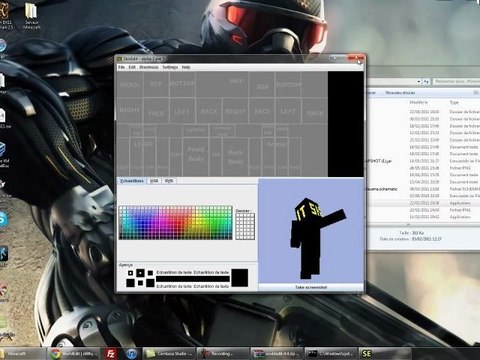Sort by Type column in Explorer

click(x=454, y=102)
